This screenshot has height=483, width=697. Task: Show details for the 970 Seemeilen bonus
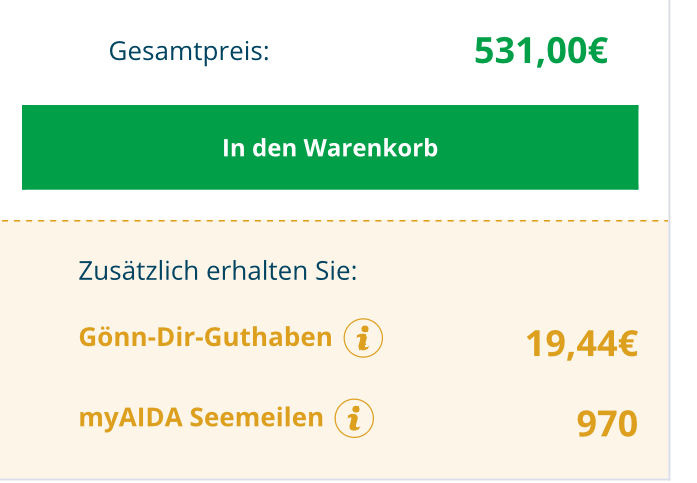354,418
